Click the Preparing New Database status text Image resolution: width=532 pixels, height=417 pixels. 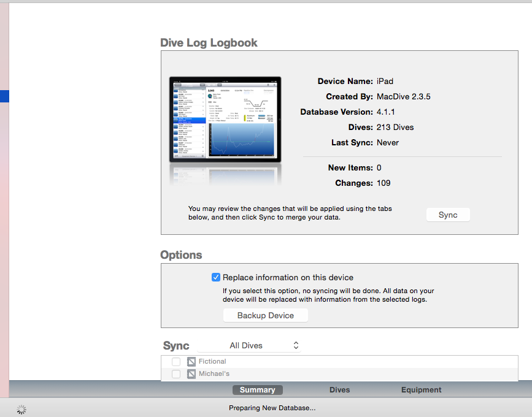coord(272,408)
